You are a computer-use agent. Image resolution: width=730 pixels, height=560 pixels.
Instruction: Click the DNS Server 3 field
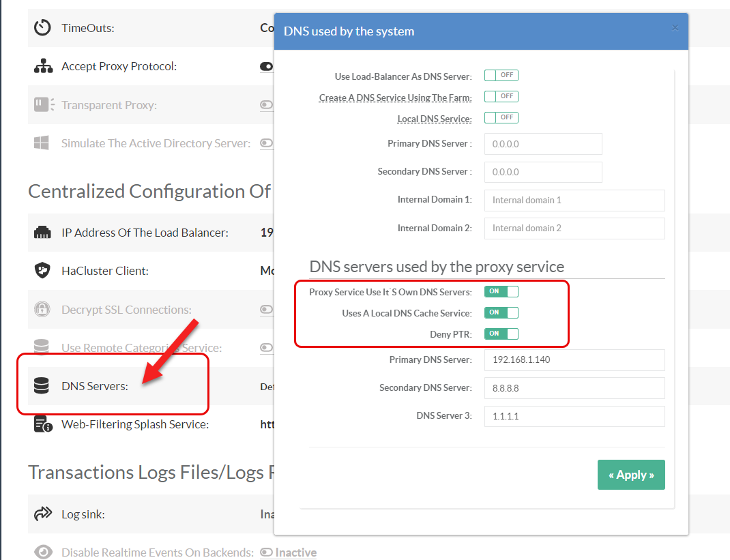(574, 416)
